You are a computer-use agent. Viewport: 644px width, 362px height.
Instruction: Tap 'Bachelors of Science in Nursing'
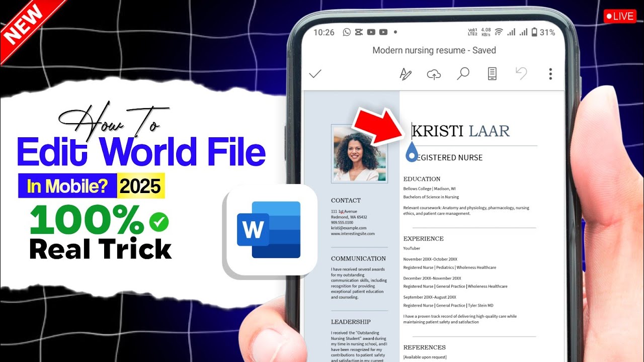pyautogui.click(x=431, y=197)
